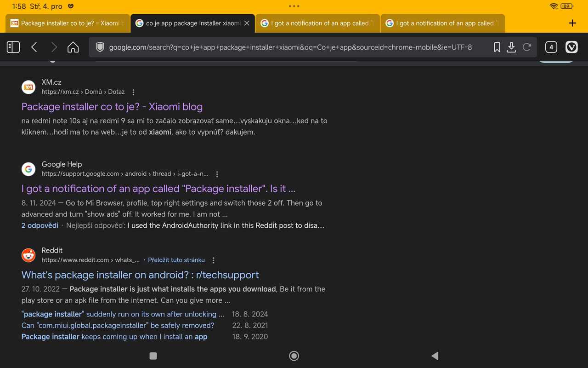
Task: Click the address bar URL field
Action: click(290, 47)
